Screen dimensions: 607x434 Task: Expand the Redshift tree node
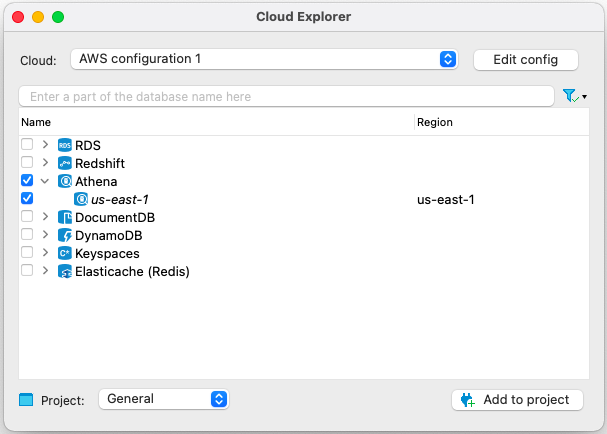(x=45, y=162)
